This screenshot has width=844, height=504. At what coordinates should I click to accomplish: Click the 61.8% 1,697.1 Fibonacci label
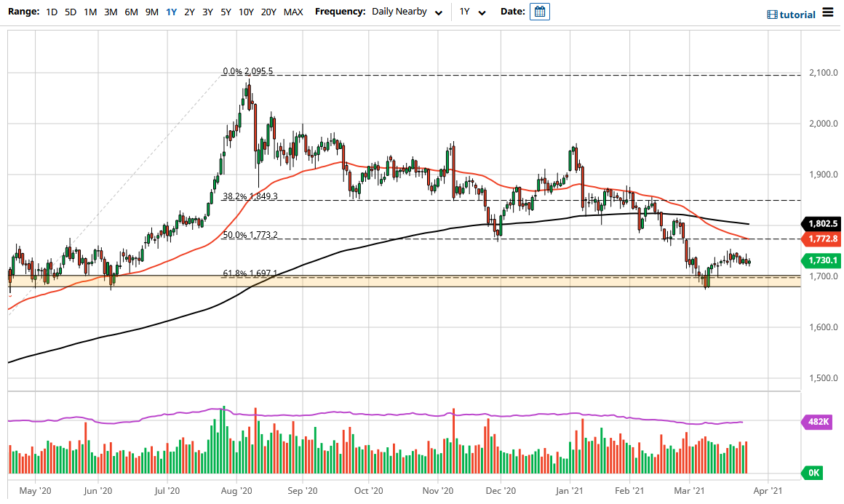click(250, 273)
